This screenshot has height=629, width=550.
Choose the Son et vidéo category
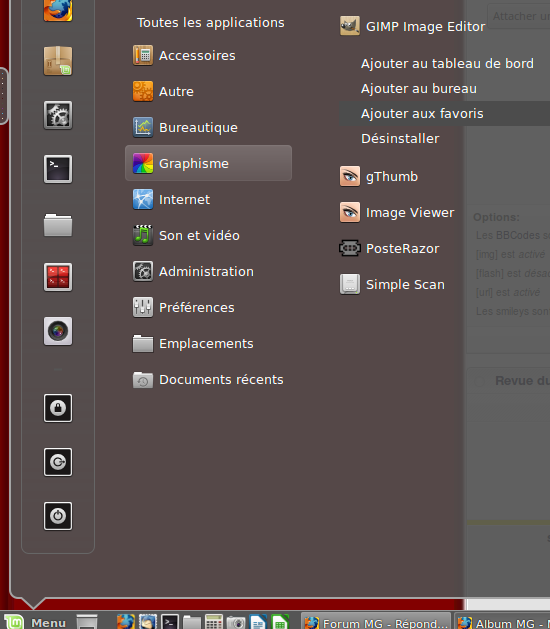tap(208, 235)
